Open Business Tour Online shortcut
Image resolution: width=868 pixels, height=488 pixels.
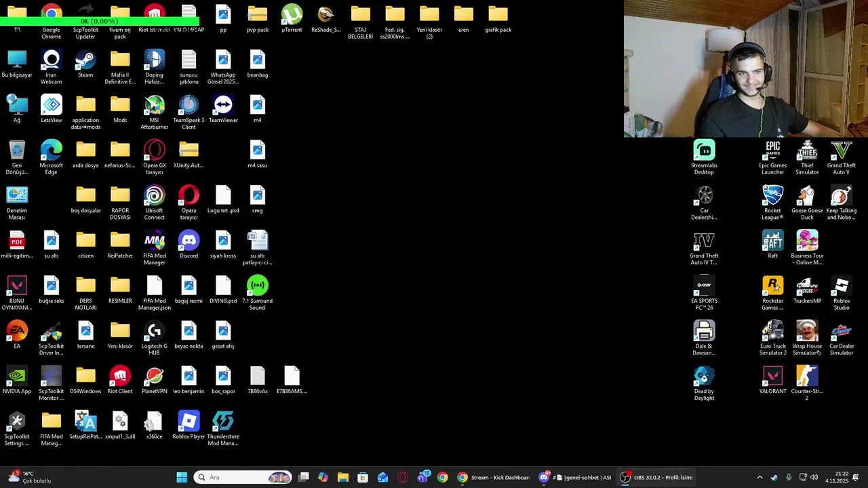[x=807, y=248]
